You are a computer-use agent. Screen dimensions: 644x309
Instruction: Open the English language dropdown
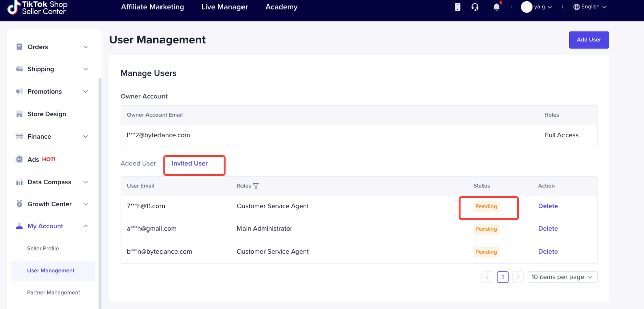pos(590,7)
